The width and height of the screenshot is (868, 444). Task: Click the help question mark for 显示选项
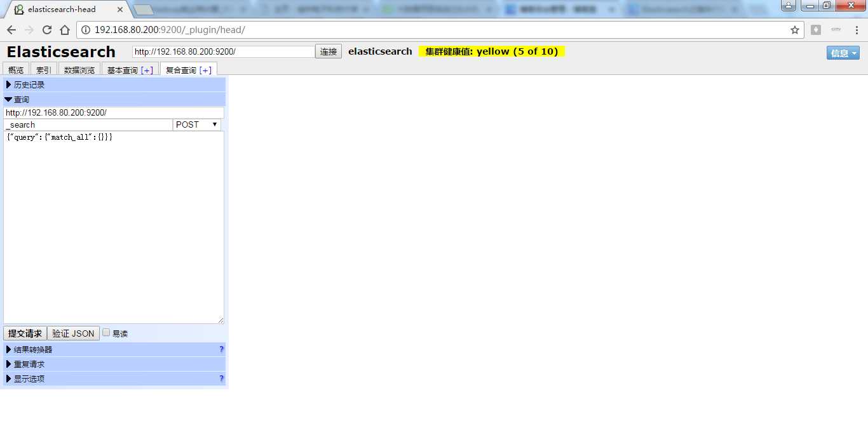point(221,379)
